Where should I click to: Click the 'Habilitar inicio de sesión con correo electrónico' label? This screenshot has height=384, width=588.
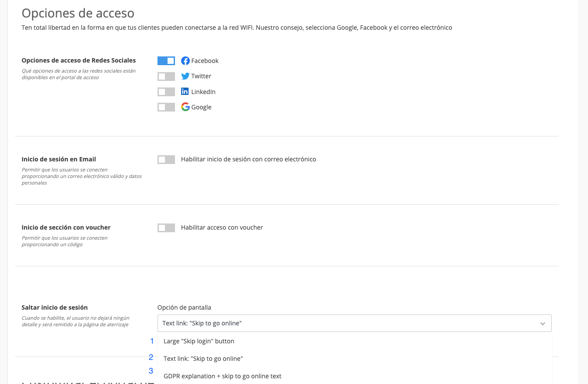(248, 159)
